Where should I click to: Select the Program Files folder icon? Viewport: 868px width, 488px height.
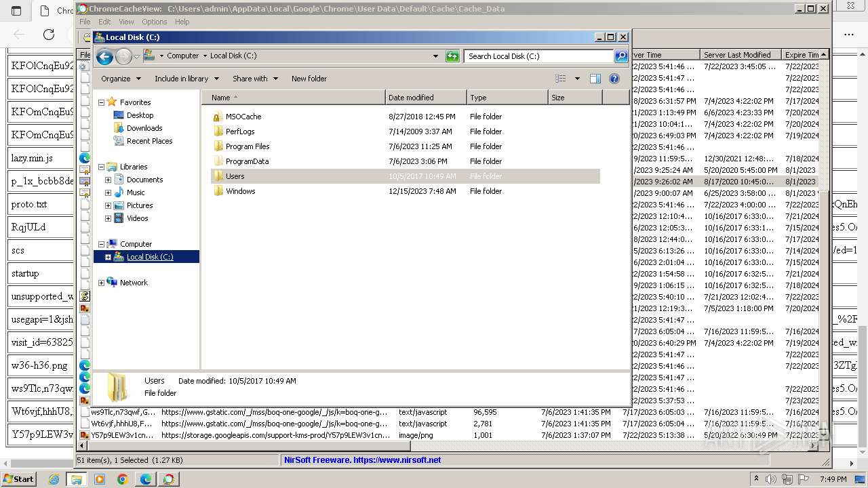[218, 146]
